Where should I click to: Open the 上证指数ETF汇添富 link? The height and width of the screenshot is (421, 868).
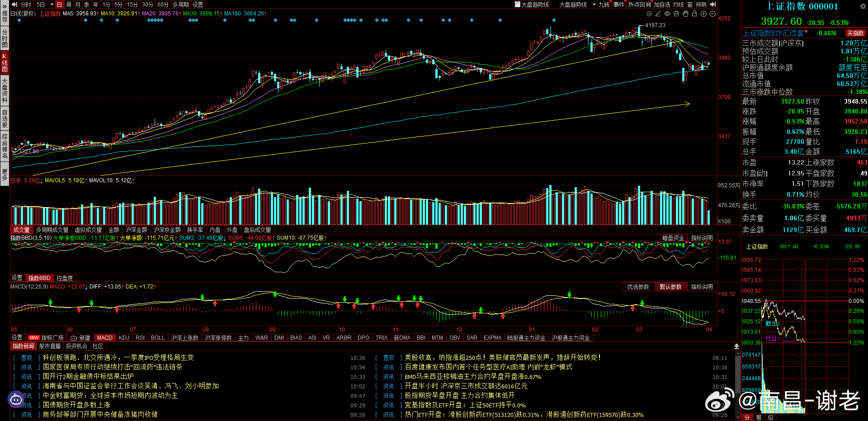click(x=773, y=33)
